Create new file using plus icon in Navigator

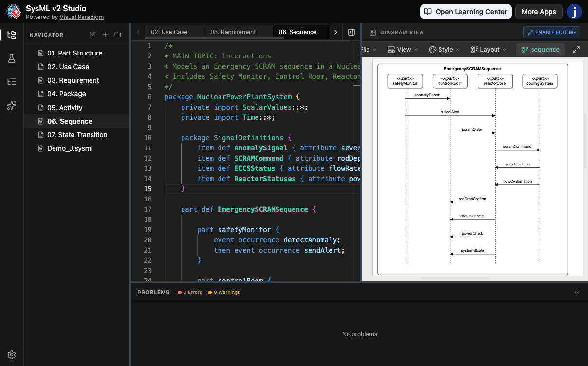pyautogui.click(x=105, y=35)
